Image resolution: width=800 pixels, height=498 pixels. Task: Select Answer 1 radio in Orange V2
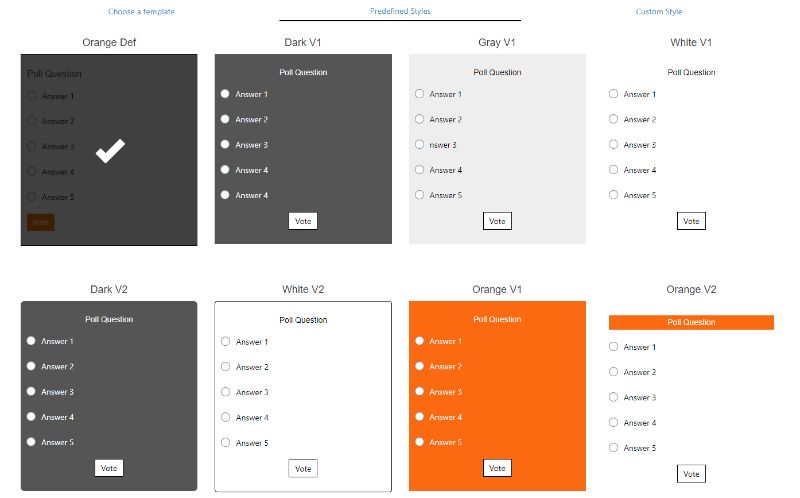point(613,346)
